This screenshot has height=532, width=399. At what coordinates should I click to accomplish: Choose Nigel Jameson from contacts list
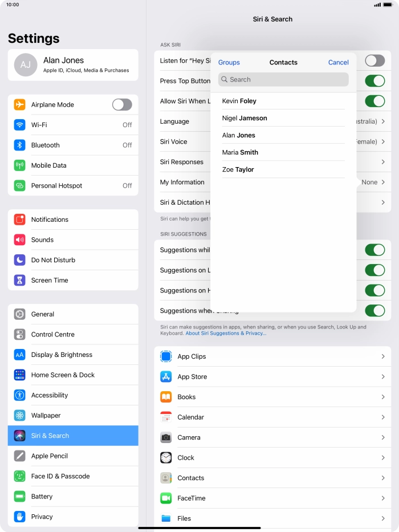[283, 118]
